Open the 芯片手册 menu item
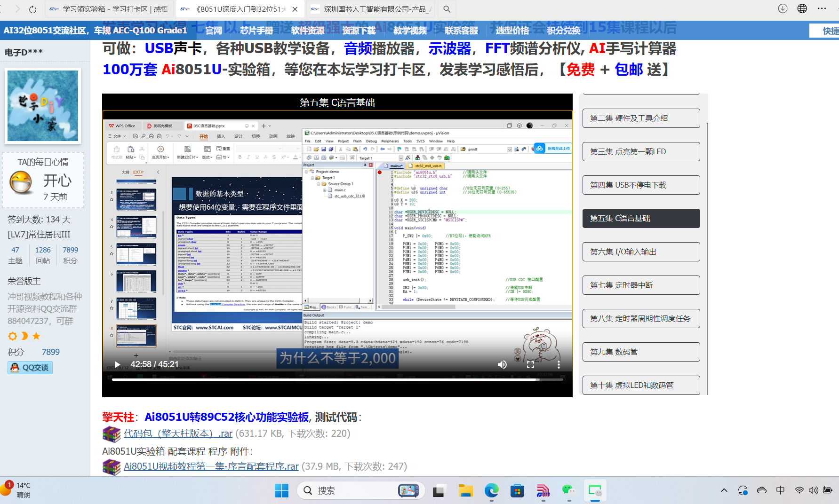Screen dimensions: 839x504 click(x=256, y=31)
